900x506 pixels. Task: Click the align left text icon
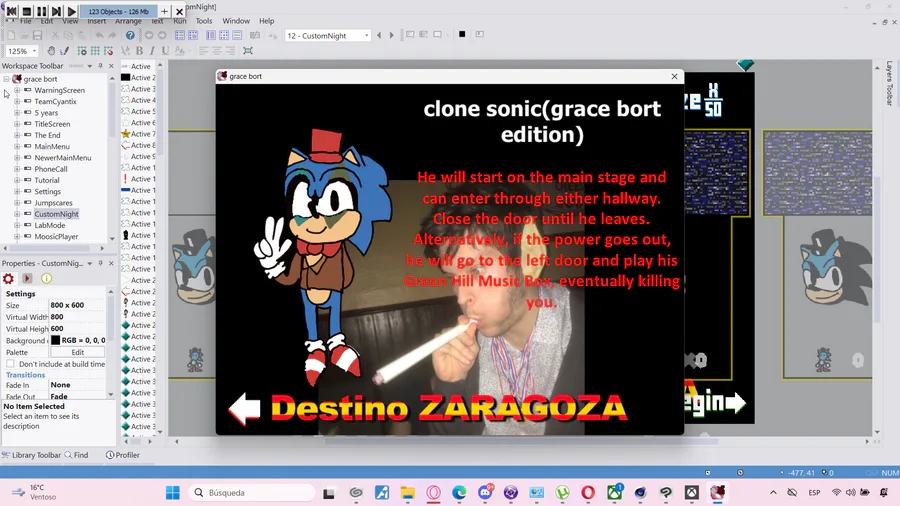(203, 50)
